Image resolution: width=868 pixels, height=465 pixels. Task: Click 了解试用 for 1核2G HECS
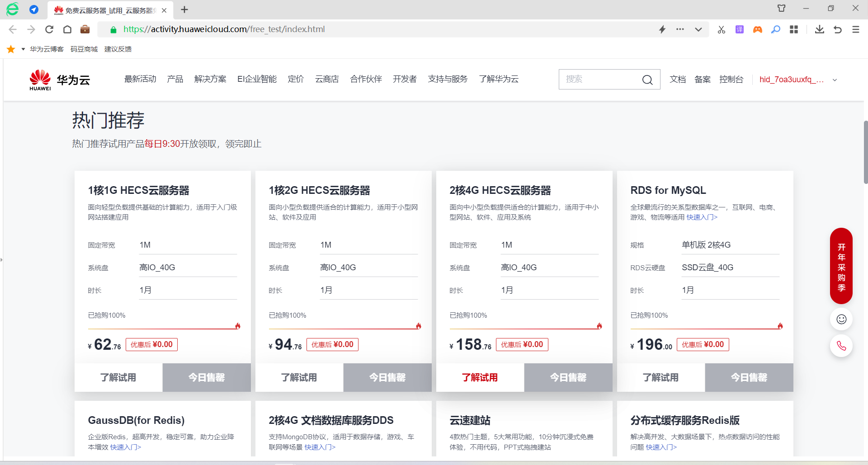(x=299, y=377)
